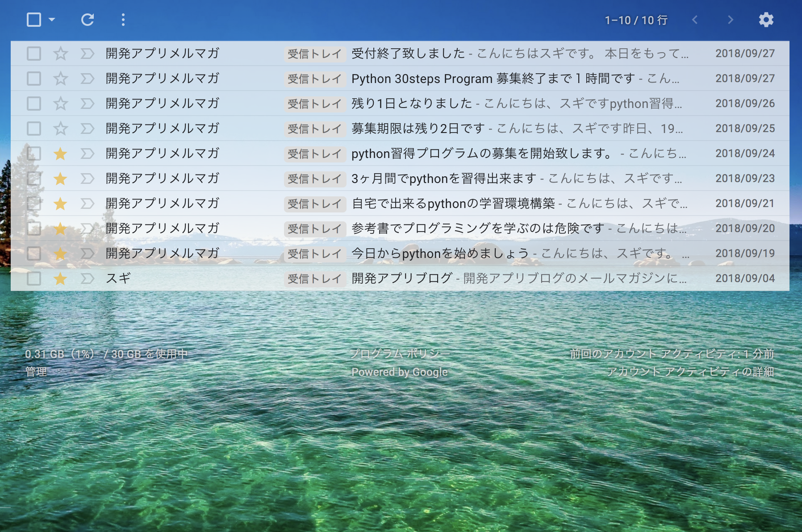The image size is (802, 532).
Task: Unstar the 参考書でプログラミング email
Action: [60, 229]
